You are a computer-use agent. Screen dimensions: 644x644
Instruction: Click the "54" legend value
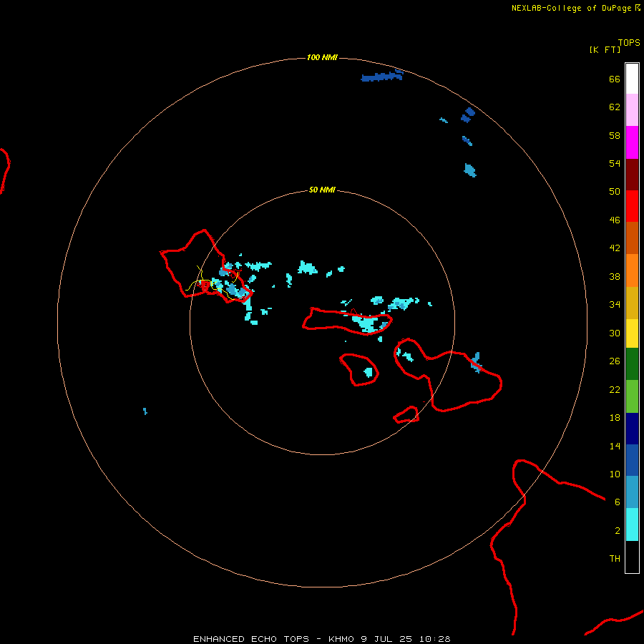pos(615,163)
